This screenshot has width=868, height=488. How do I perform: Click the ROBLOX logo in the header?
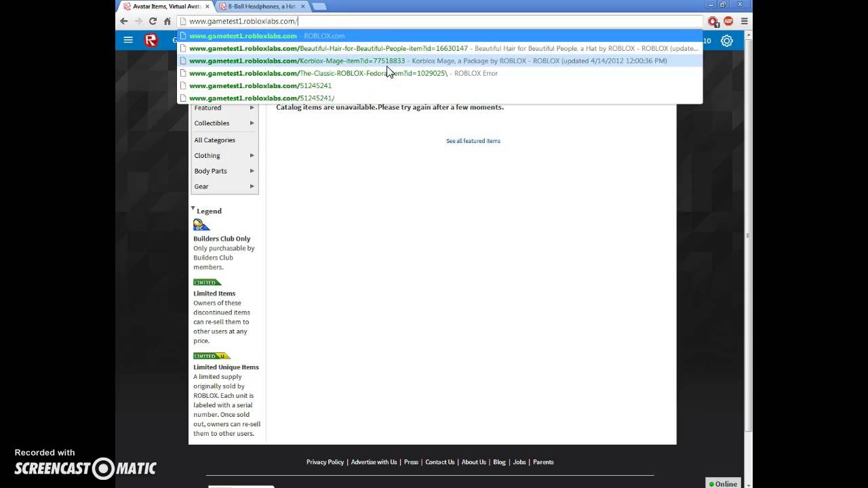pos(151,41)
